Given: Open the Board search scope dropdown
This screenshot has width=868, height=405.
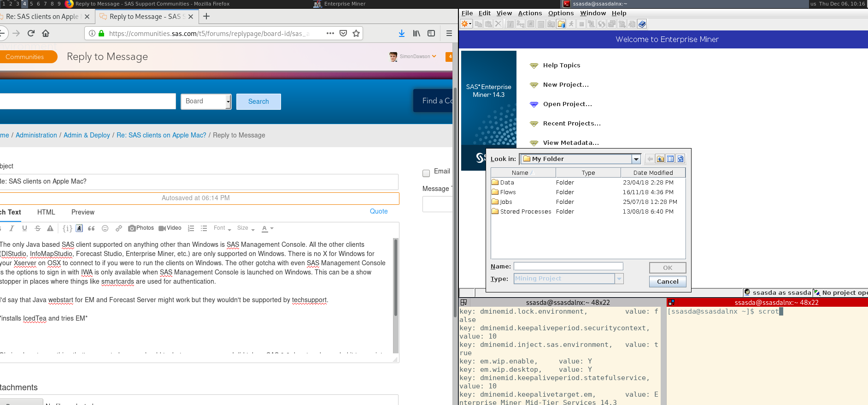Looking at the screenshot, I should pyautogui.click(x=206, y=101).
